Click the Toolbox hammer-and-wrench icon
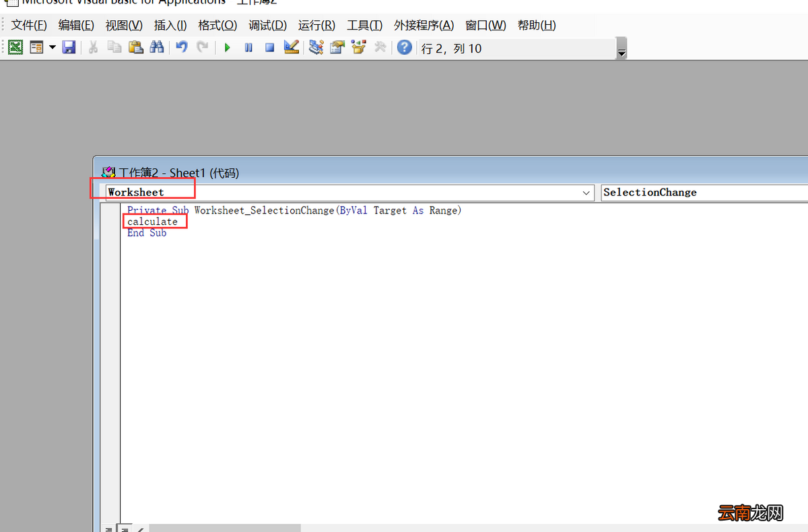Screen dimensions: 808x532 [x=380, y=47]
